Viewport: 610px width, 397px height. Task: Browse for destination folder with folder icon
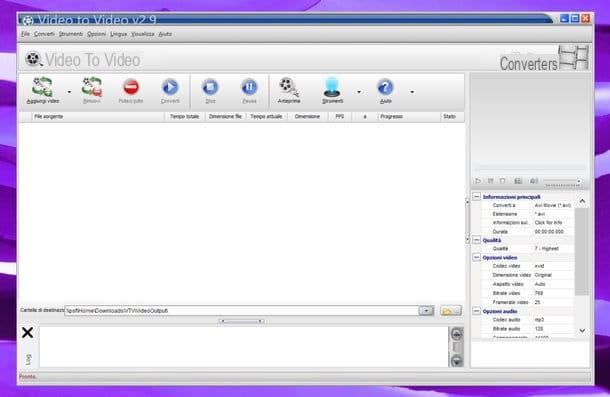450,311
